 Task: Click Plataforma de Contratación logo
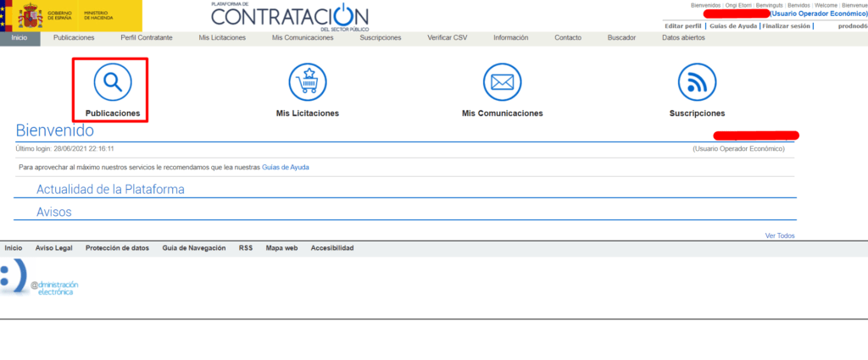[x=290, y=16]
